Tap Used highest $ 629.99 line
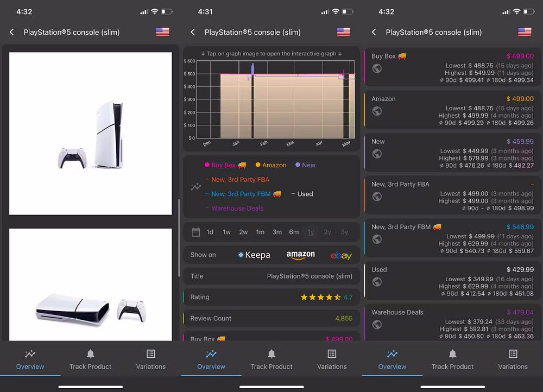Image resolution: width=543 pixels, height=392 pixels. point(485,286)
